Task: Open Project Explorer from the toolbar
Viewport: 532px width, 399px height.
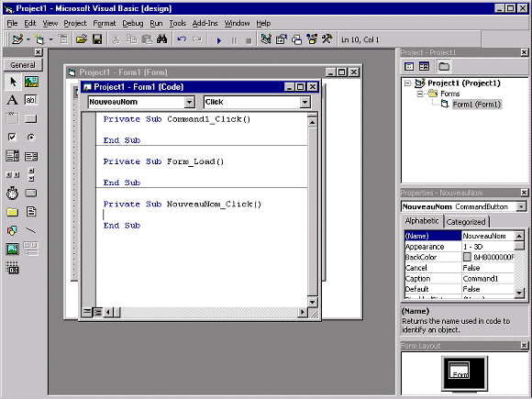Action: pyautogui.click(x=266, y=39)
